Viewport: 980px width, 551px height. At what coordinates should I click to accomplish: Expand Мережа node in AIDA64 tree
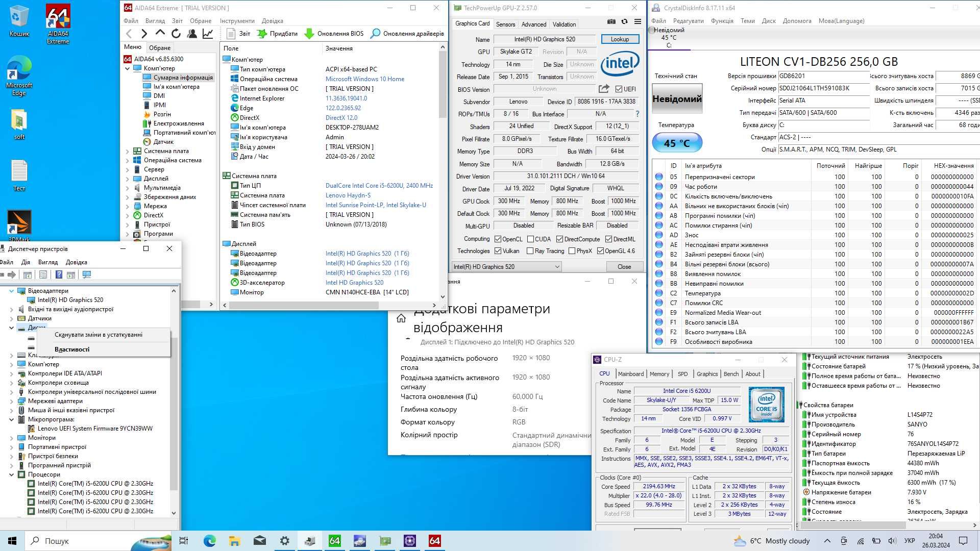[128, 206]
